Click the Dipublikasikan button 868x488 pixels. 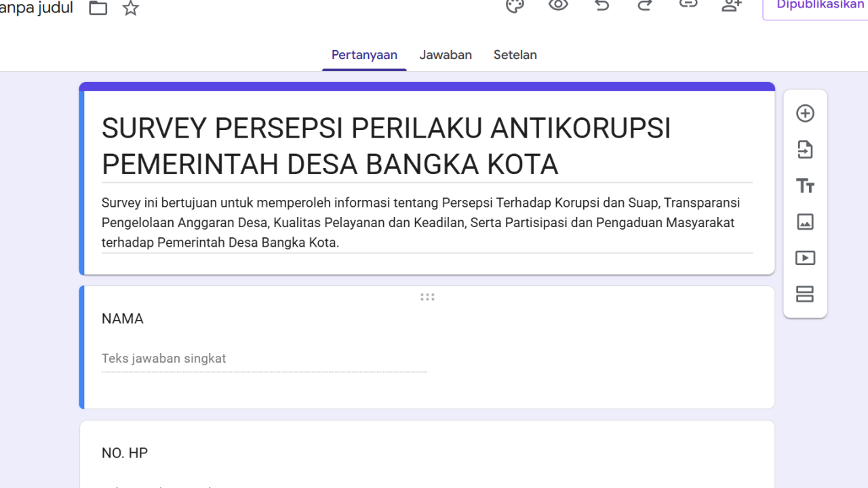click(816, 7)
